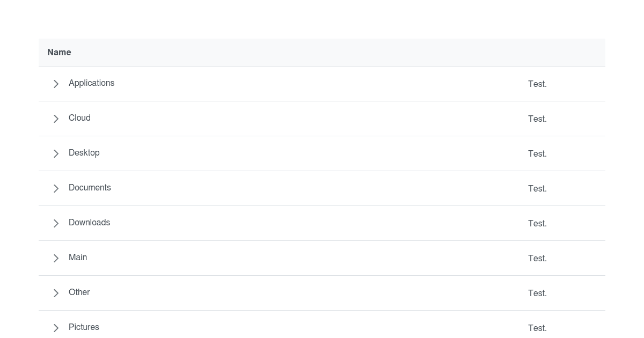
Task: Select the Other tree item
Action: [79, 292]
